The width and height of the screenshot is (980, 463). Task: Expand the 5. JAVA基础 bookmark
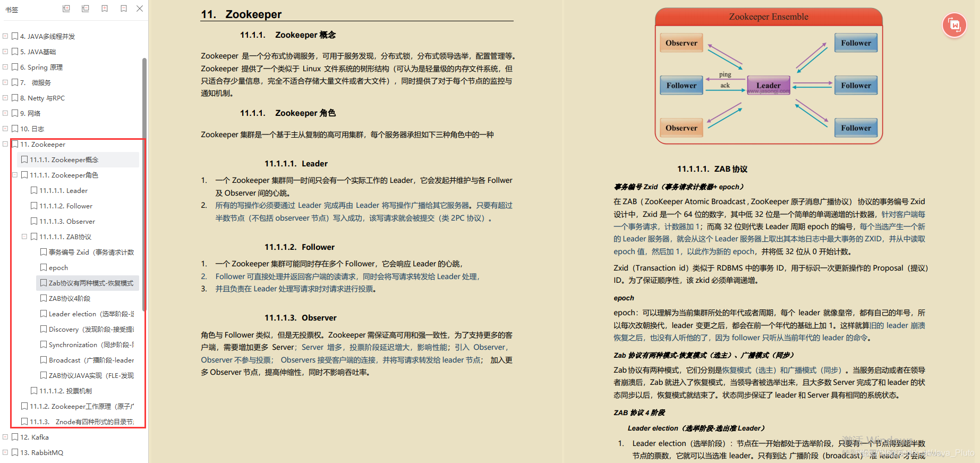5,52
